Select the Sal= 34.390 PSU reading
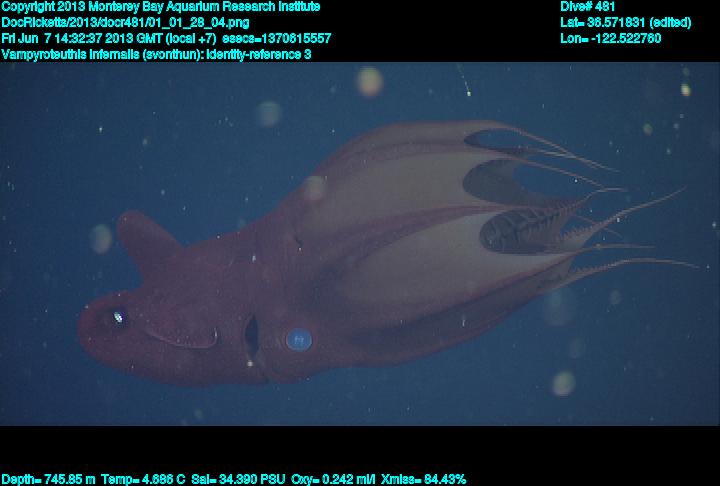The height and width of the screenshot is (486, 720). click(238, 479)
